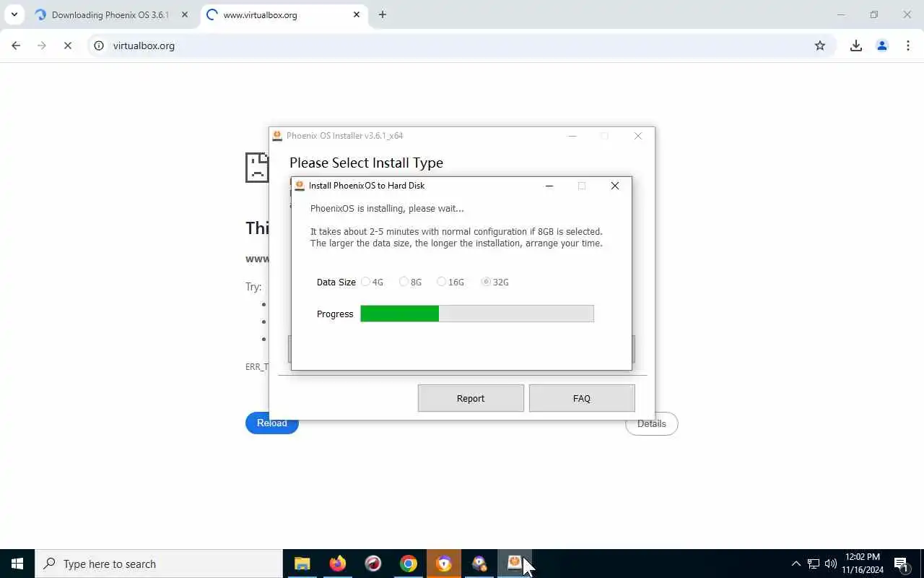Switch to Google Chrome on the taskbar
Screen dimensions: 924x578
pyautogui.click(x=409, y=564)
